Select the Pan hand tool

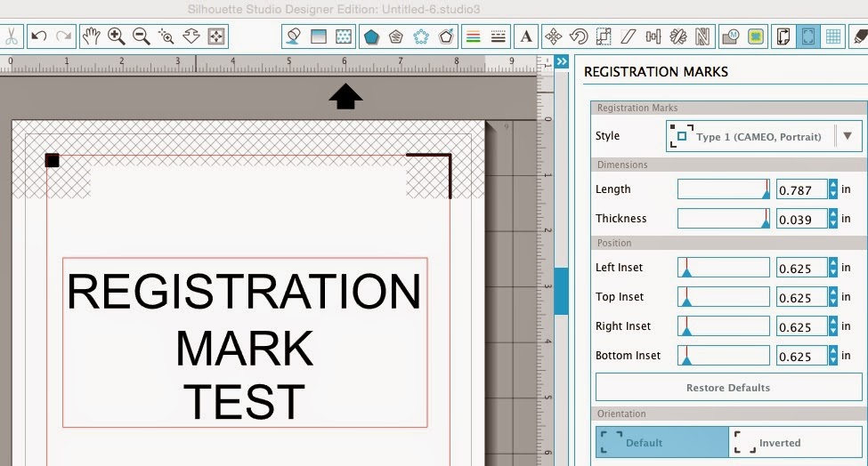pyautogui.click(x=92, y=36)
